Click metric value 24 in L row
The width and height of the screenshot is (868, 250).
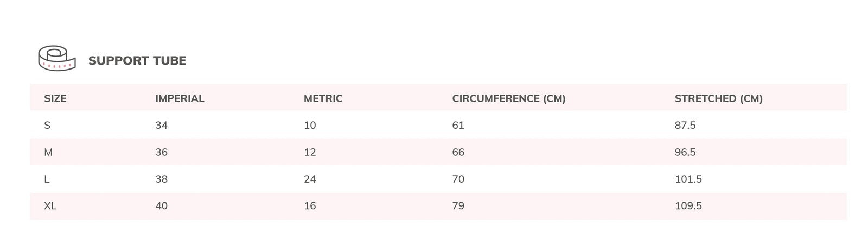coord(310,179)
